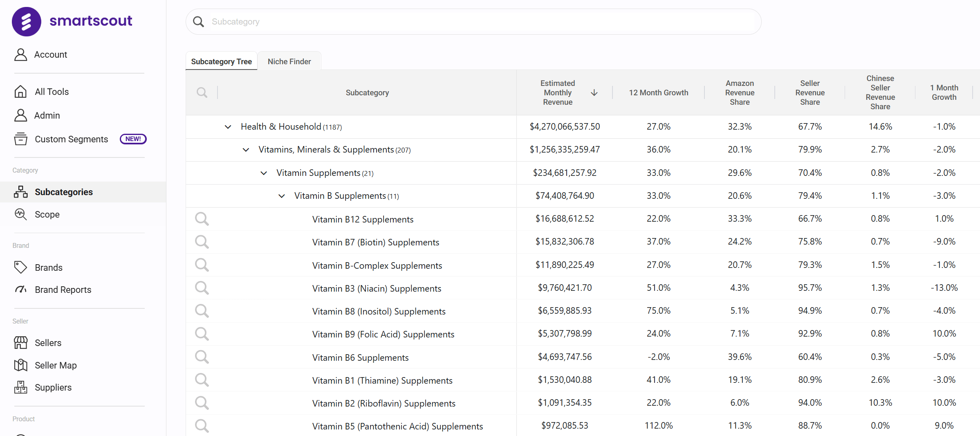Click magnifier icon beside Vitamin B6 Supplements
This screenshot has width=980, height=436.
(202, 357)
